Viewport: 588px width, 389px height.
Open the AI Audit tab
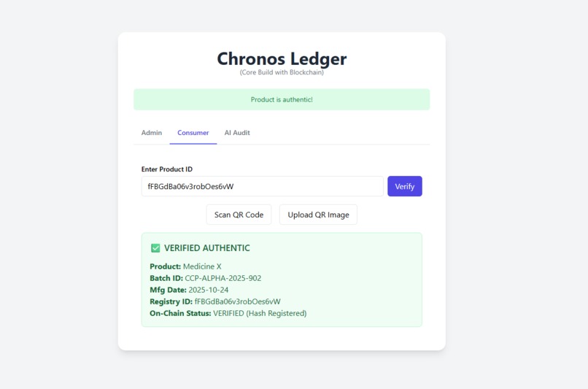pyautogui.click(x=237, y=133)
